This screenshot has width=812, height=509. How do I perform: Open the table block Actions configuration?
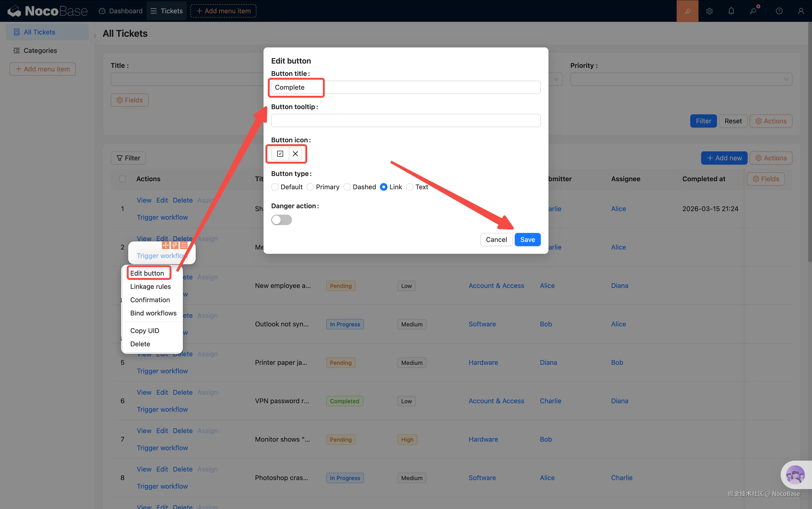pos(770,158)
